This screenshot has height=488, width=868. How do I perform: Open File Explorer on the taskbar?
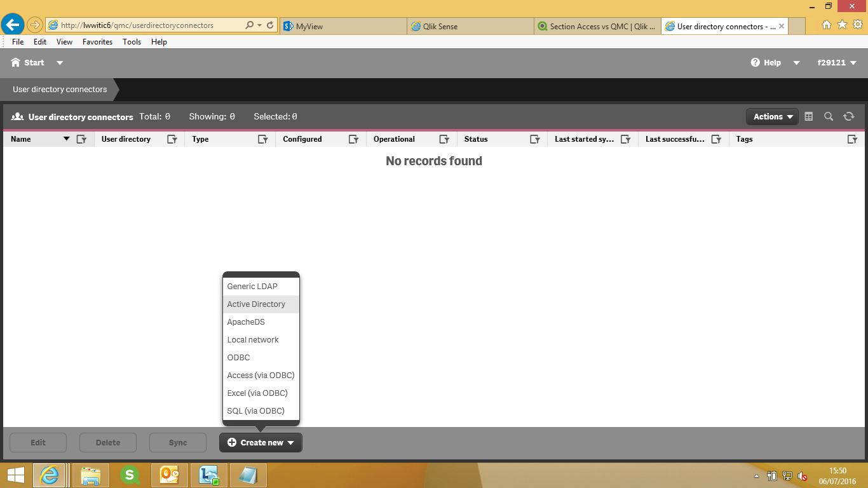(91, 475)
